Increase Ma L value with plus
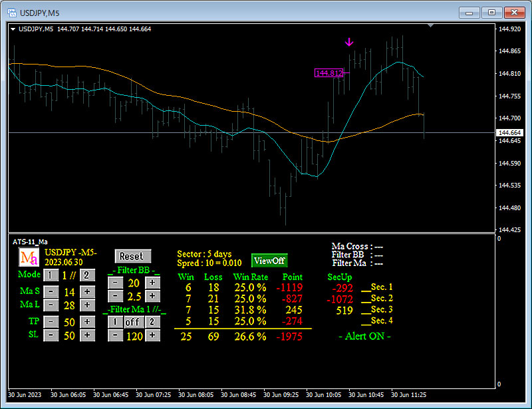The width and height of the screenshot is (532, 409). (87, 305)
